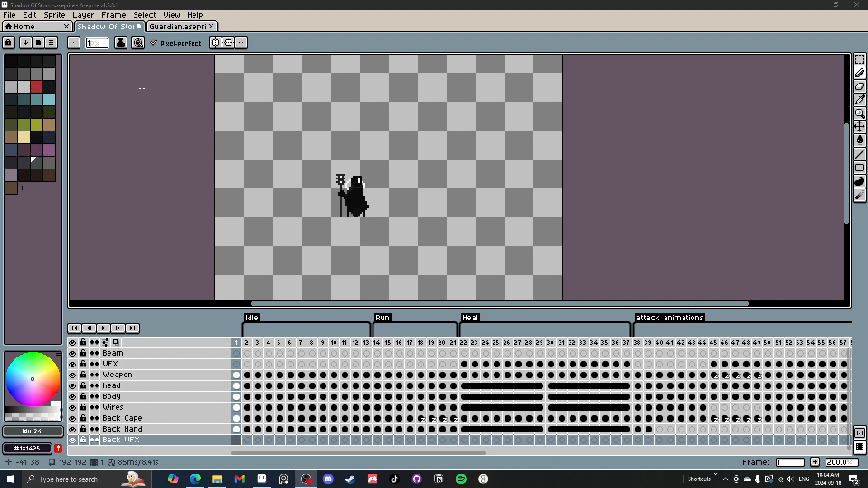Open Spotify from the taskbar
868x488 pixels.
pyautogui.click(x=461, y=479)
